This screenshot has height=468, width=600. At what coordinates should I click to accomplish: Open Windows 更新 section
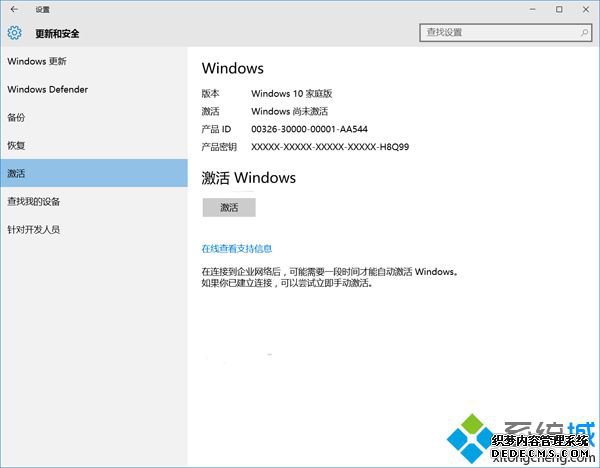94,61
